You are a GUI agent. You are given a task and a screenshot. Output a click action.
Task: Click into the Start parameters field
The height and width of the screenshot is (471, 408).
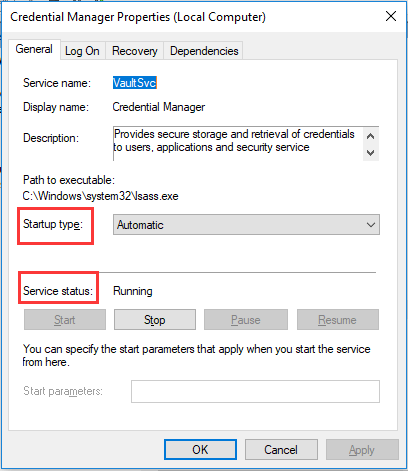click(x=255, y=391)
